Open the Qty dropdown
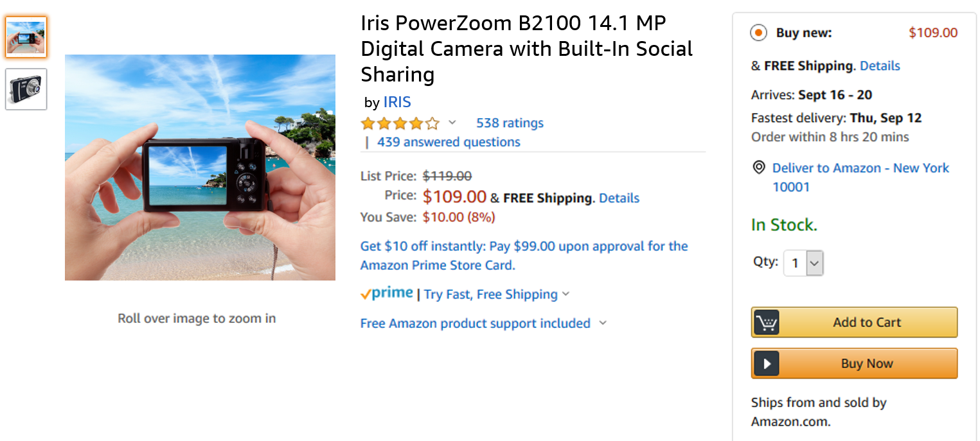Viewport: 980px width, 441px height. (x=803, y=263)
